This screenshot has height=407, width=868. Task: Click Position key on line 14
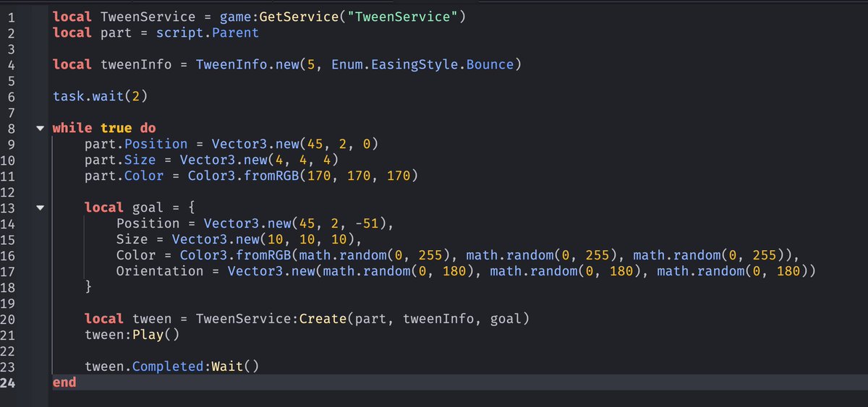coord(148,223)
